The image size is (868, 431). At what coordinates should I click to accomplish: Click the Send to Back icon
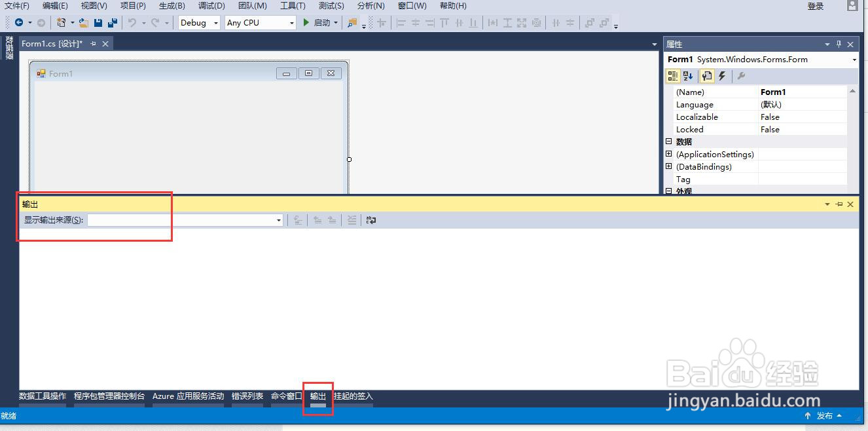click(x=604, y=22)
